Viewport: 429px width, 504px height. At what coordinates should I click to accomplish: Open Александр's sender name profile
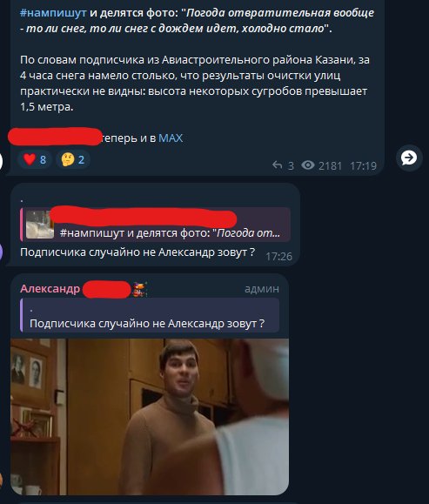50,289
